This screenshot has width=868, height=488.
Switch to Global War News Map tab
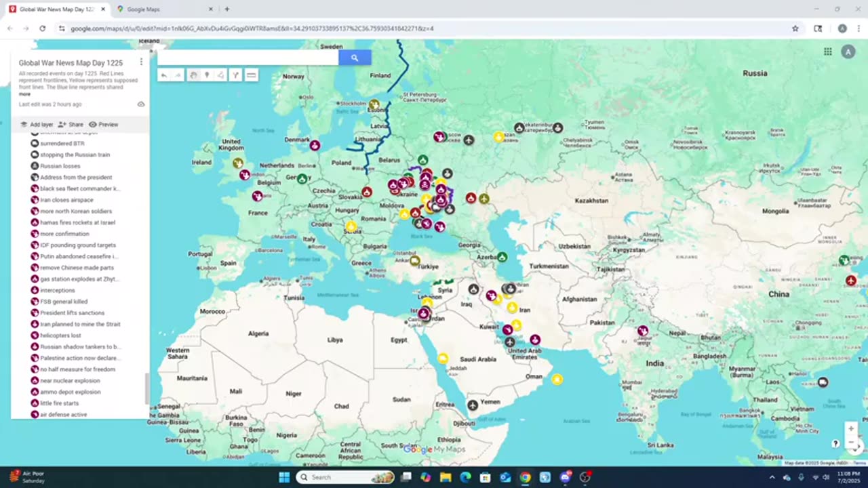coord(57,9)
